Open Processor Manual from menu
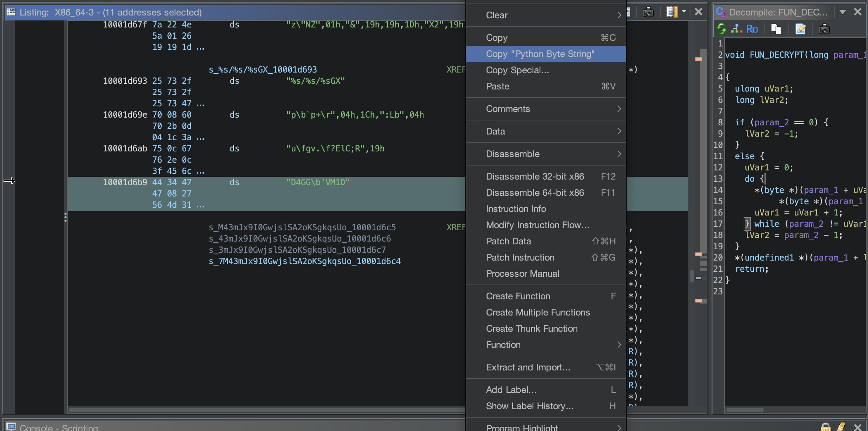This screenshot has height=431, width=868. 546,274
